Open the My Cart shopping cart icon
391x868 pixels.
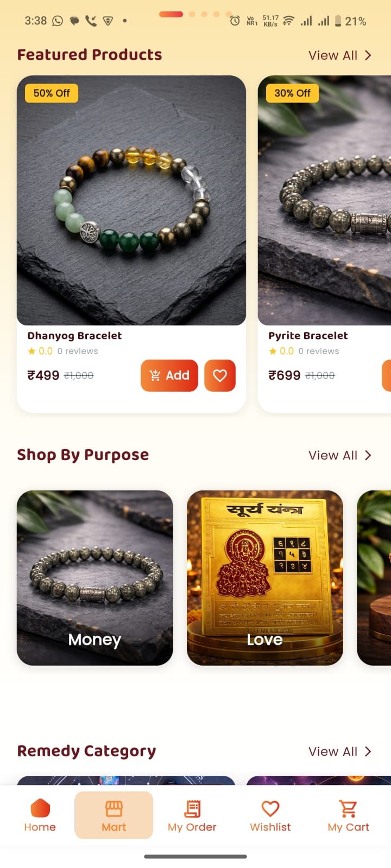(348, 808)
